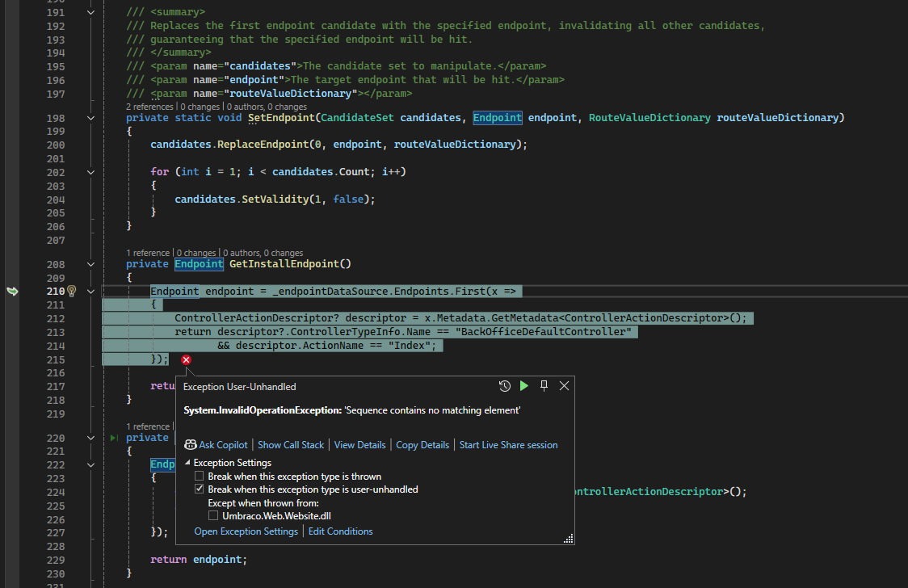Click the run-to-here arrow at line 220
This screenshot has width=908, height=588.
click(114, 438)
